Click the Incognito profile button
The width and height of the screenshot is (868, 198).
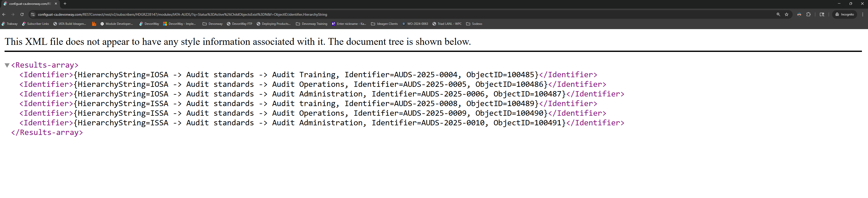844,14
